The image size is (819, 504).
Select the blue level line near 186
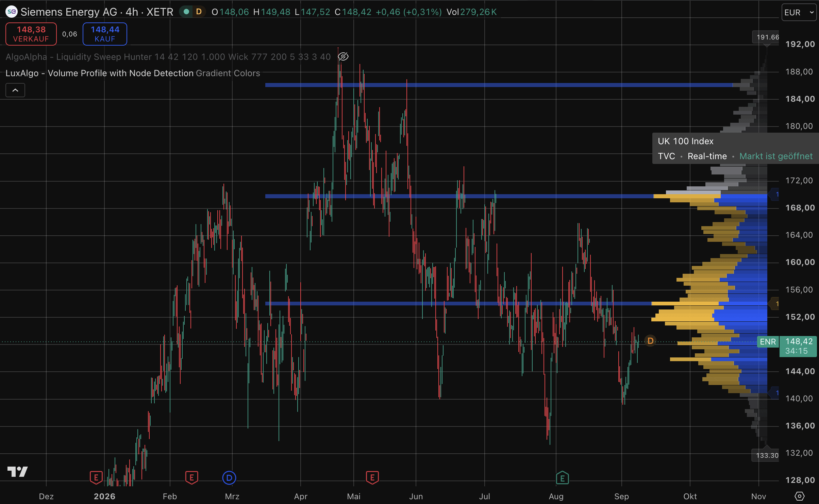click(499, 85)
